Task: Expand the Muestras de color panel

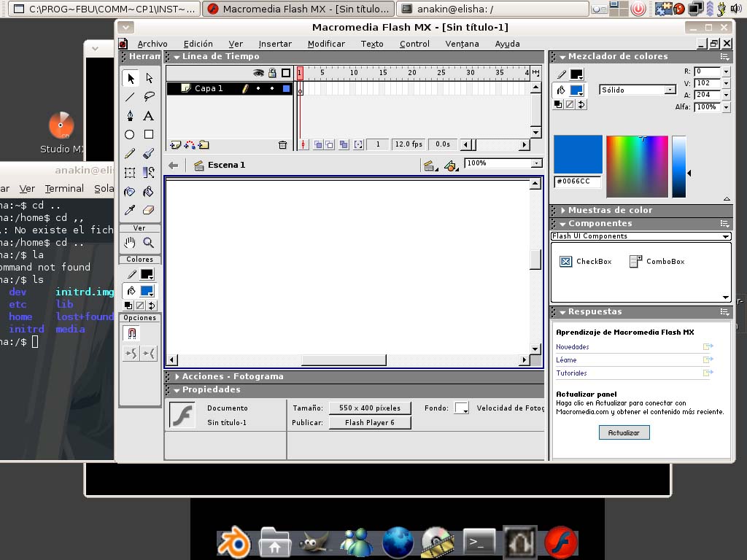Action: [x=563, y=211]
